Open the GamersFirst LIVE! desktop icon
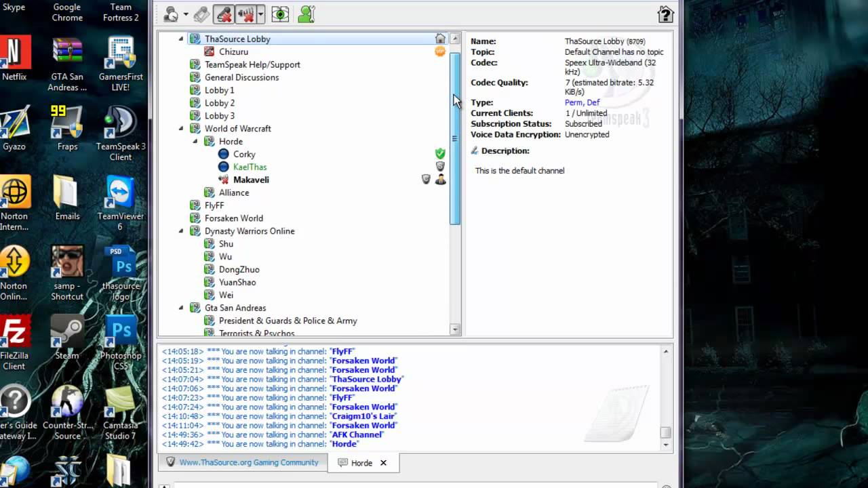 [121, 64]
